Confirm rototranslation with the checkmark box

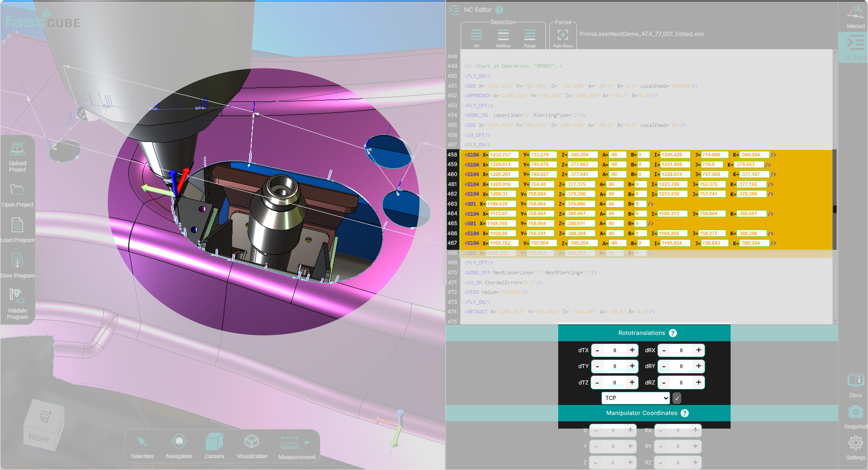pyautogui.click(x=677, y=398)
